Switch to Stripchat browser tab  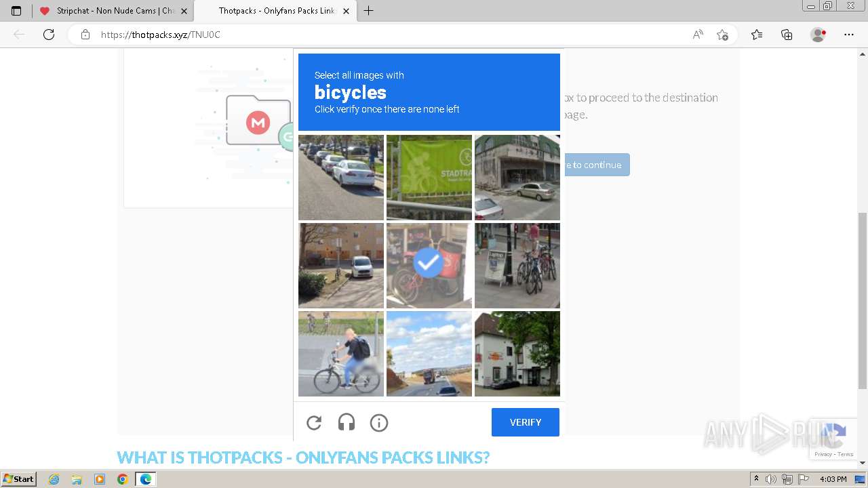(113, 11)
